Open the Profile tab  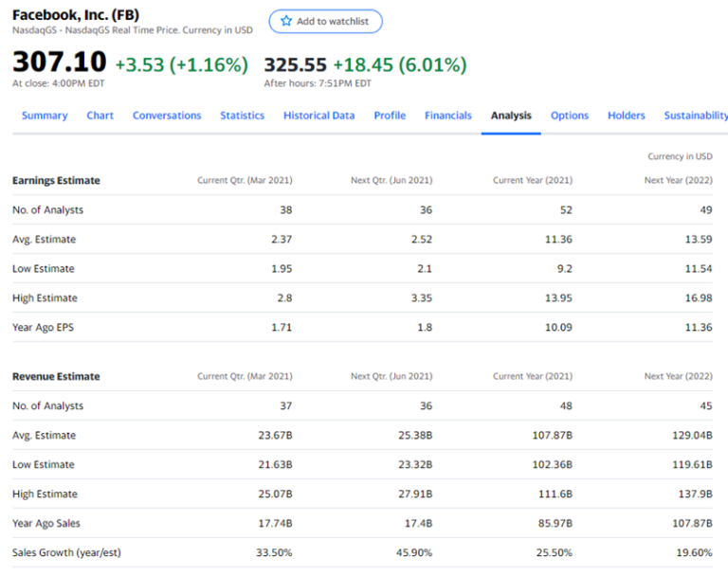(390, 116)
